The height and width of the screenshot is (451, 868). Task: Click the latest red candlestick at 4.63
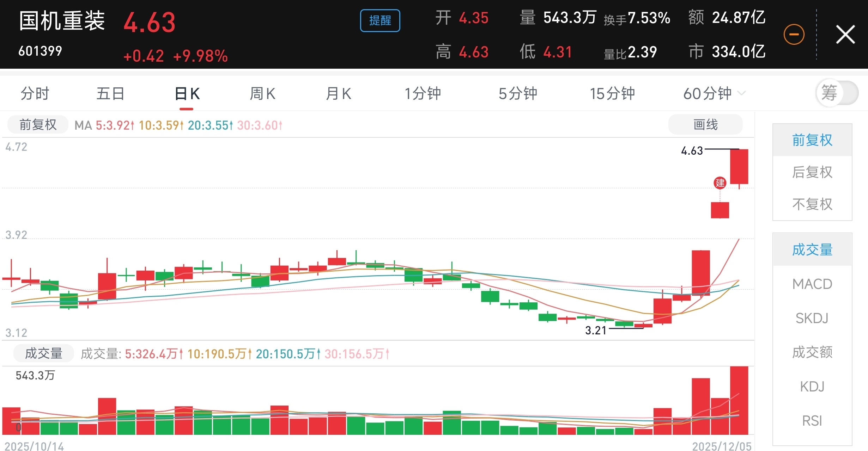tap(739, 167)
